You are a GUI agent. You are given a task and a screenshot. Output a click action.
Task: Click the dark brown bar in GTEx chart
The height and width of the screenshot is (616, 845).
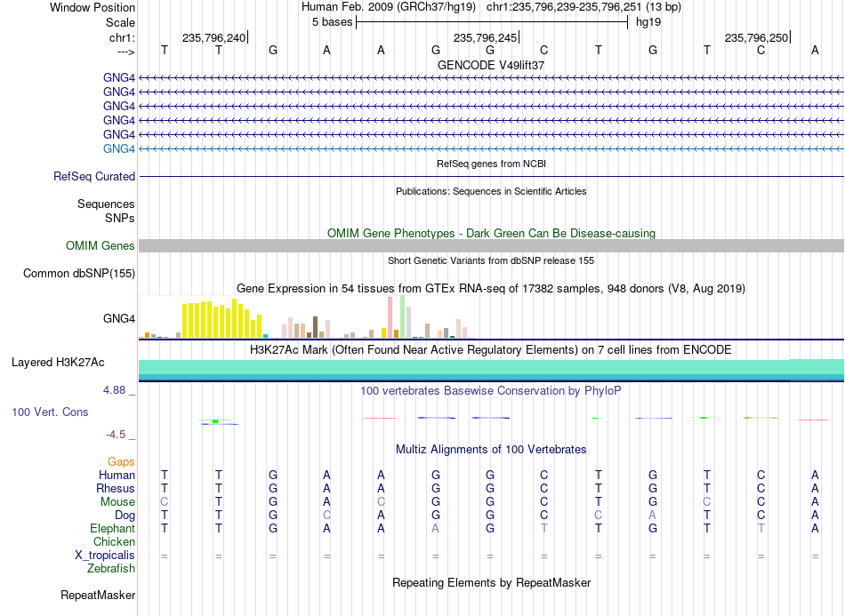(316, 327)
